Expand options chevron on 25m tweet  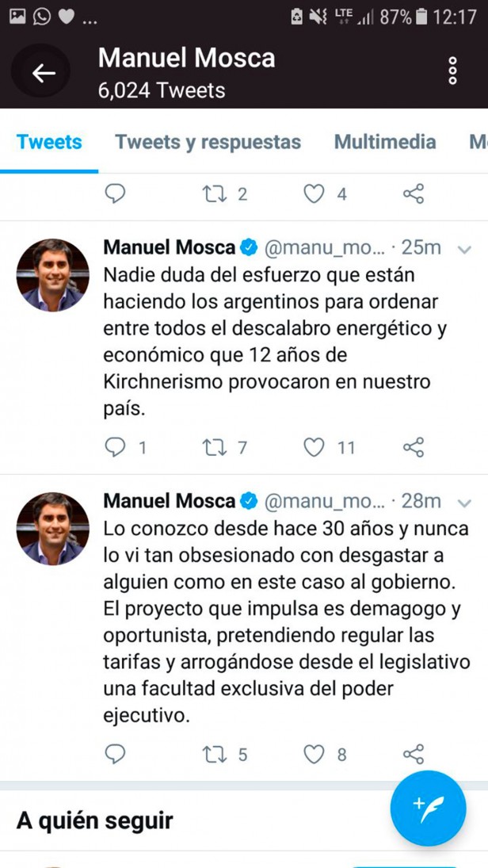pos(464,250)
